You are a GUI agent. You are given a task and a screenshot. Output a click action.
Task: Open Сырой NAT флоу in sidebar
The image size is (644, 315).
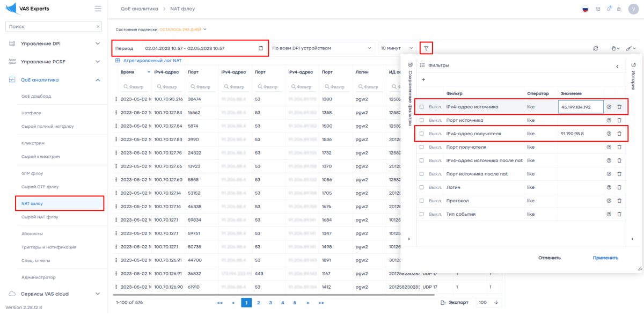(x=40, y=217)
